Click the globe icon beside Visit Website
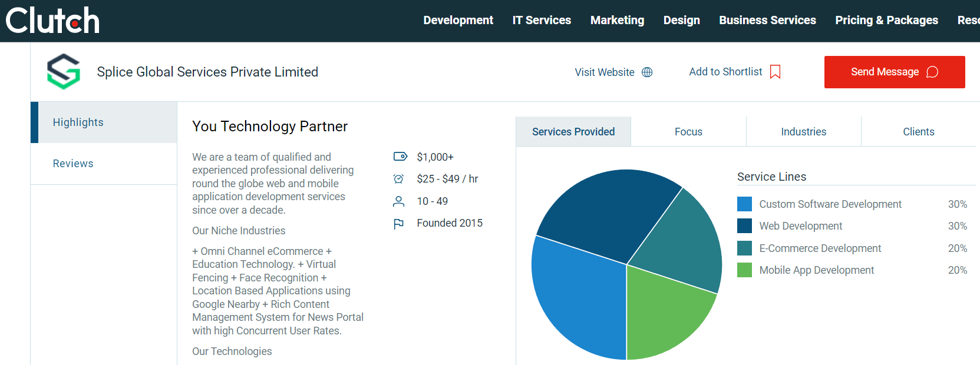980x365 pixels. pyautogui.click(x=647, y=72)
